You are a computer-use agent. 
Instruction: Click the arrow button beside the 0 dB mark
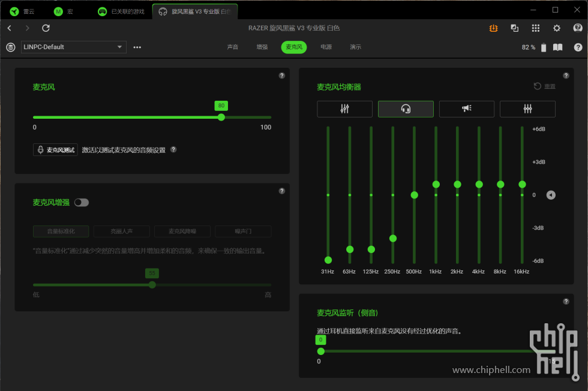click(551, 195)
